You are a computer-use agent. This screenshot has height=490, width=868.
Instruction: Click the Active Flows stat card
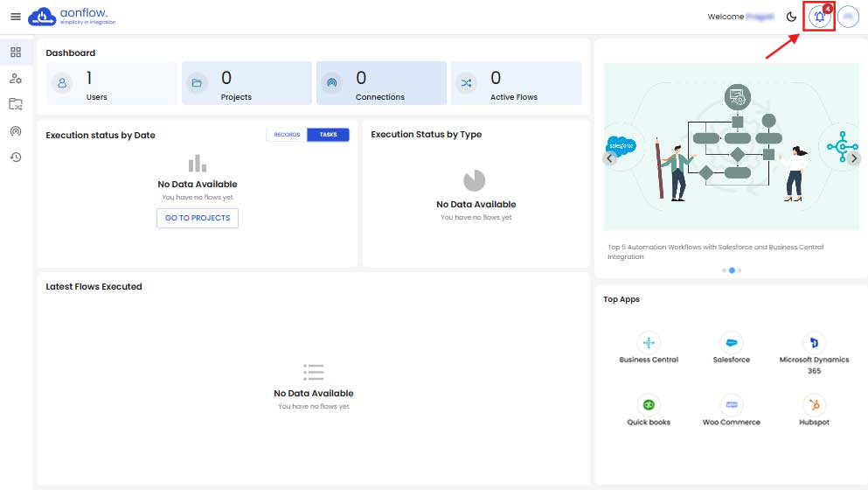tap(516, 84)
